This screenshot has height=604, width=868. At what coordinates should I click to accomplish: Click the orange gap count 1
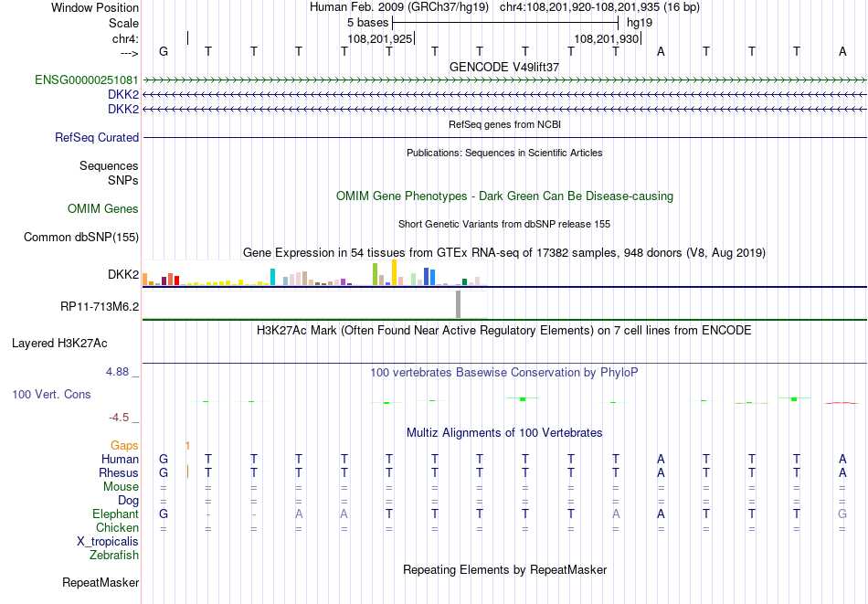(x=187, y=446)
